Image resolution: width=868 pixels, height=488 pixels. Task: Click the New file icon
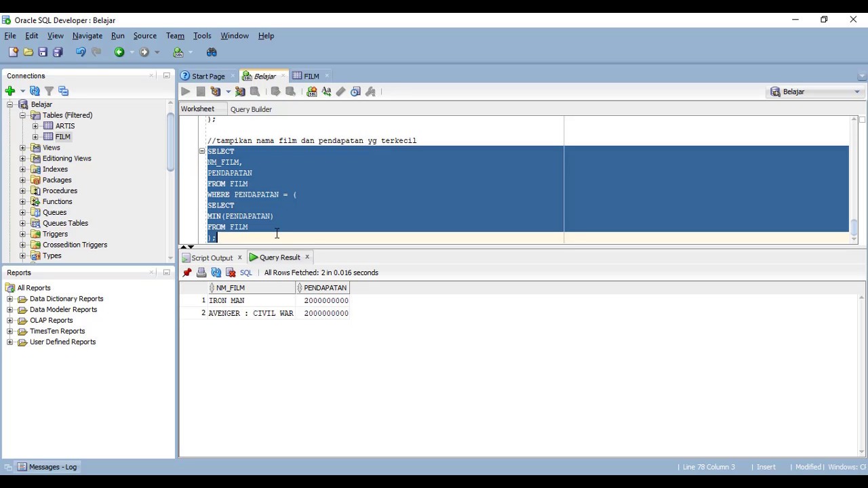pos(14,52)
